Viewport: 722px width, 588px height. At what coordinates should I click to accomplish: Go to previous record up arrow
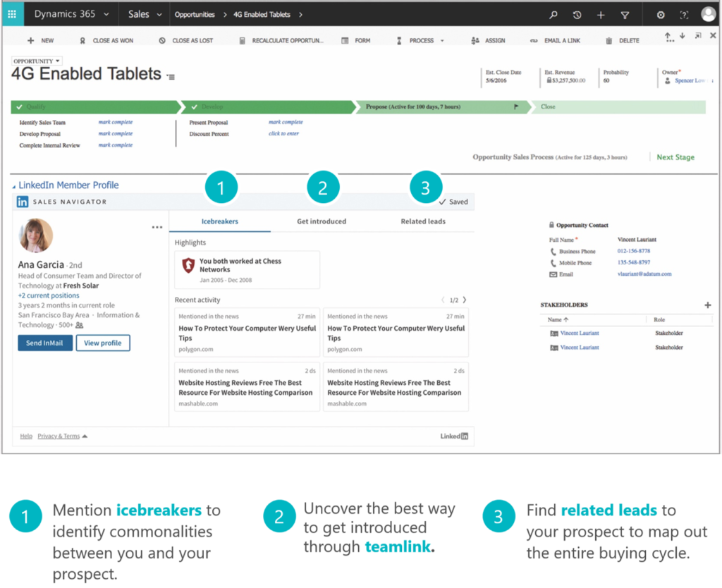click(668, 37)
